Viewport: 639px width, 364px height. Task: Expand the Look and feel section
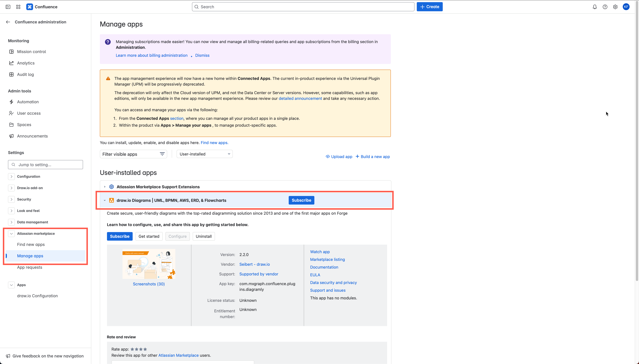(11, 211)
